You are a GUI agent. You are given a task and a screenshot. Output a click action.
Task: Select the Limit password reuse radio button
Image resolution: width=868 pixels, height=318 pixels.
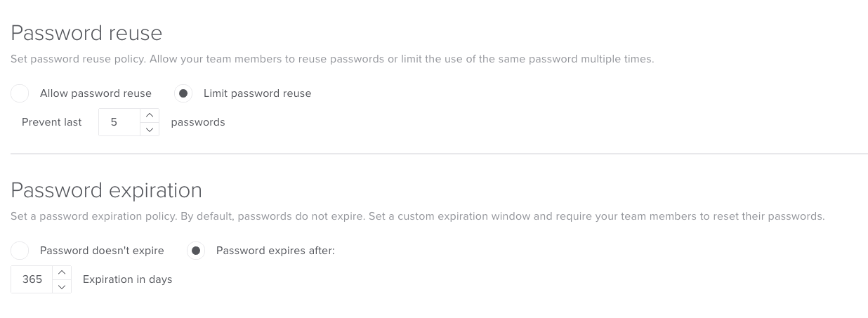point(183,93)
